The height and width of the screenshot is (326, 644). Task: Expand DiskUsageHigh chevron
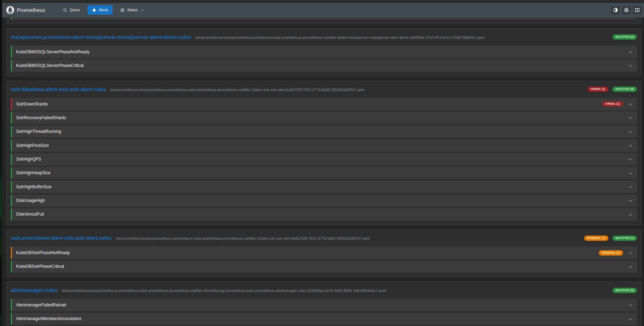(630, 201)
